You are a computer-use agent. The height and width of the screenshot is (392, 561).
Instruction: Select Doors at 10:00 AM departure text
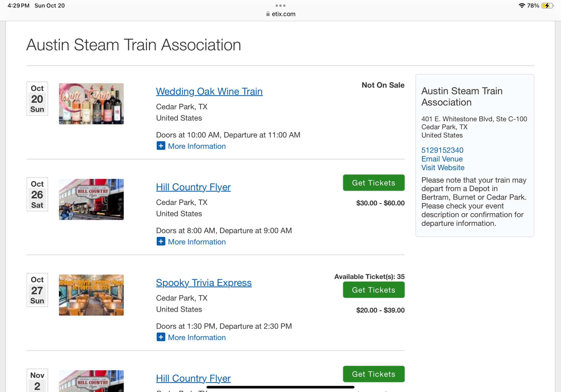228,135
